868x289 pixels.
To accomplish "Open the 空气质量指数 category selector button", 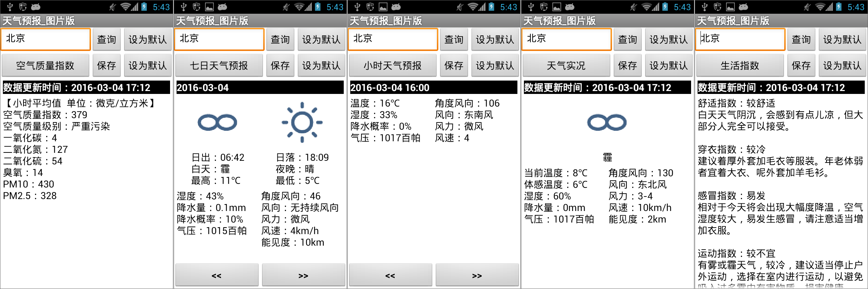I will (x=45, y=65).
